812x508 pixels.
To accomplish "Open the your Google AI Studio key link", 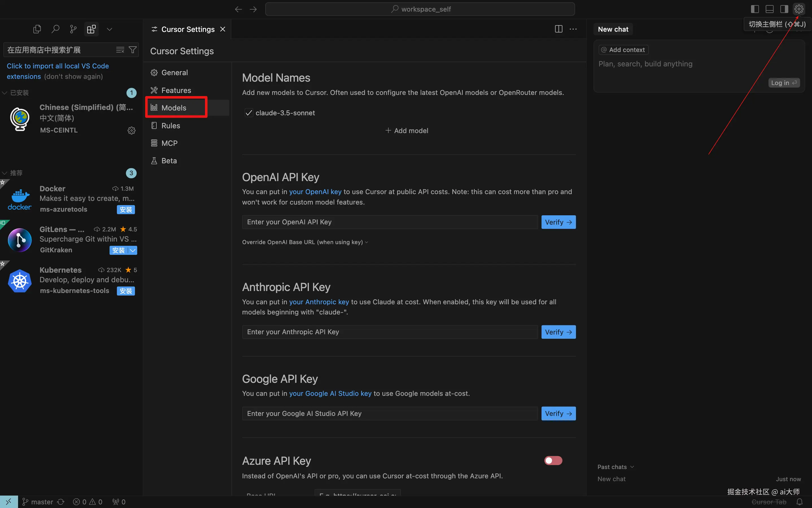I will click(x=330, y=393).
